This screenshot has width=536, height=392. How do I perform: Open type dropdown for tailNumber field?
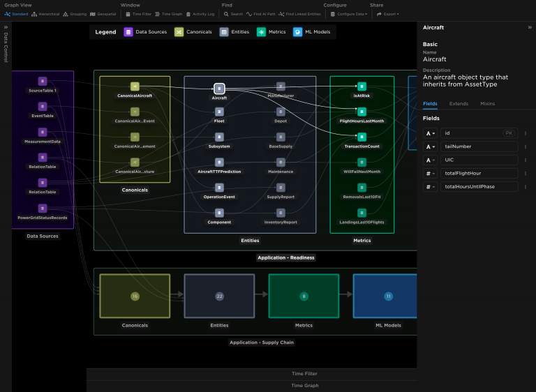tap(431, 146)
